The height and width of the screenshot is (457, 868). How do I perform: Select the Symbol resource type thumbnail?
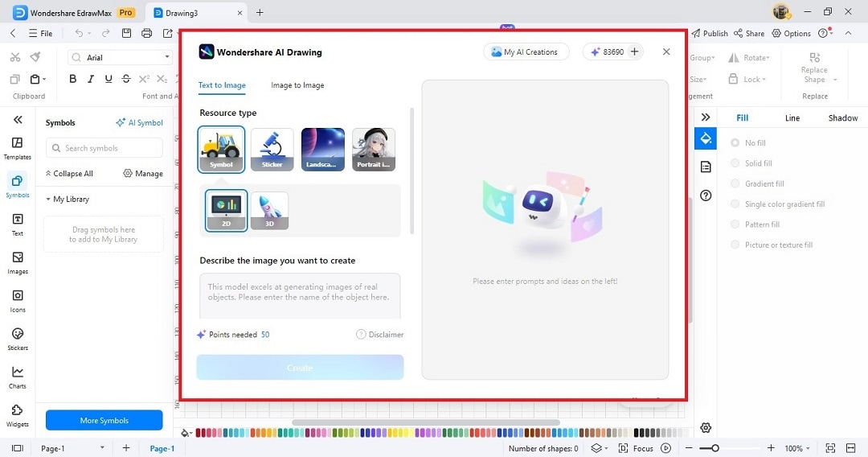pos(222,150)
